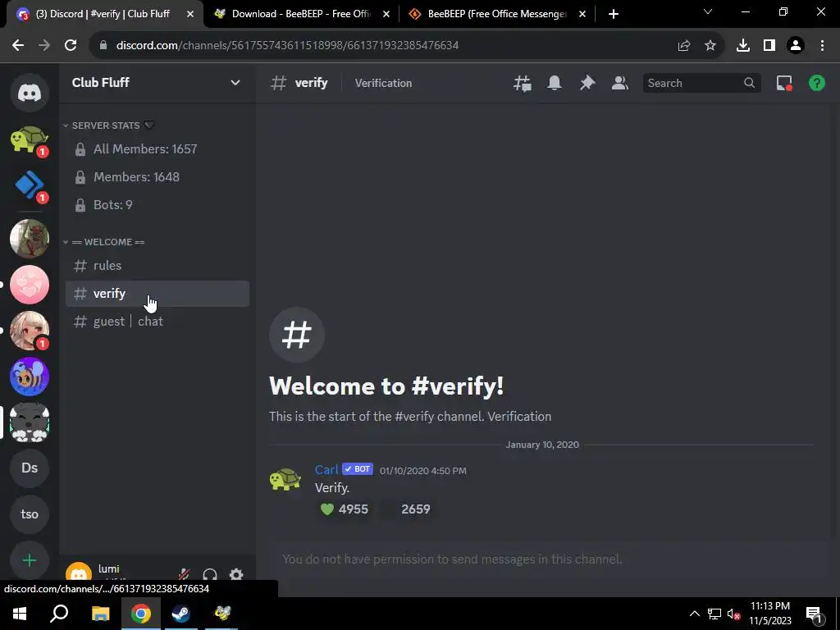840x630 pixels.
Task: Open Chrome downloads icon
Action: click(743, 46)
